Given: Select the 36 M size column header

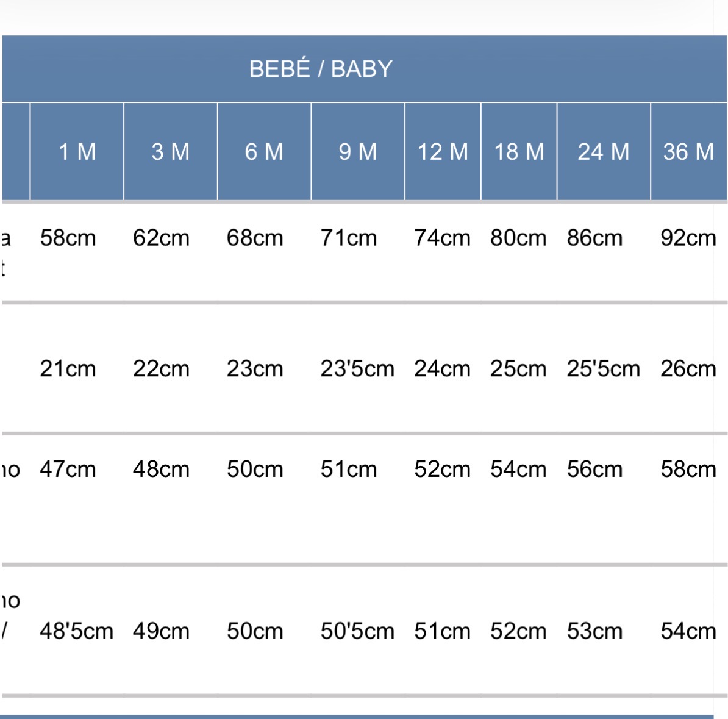Looking at the screenshot, I should click(688, 151).
